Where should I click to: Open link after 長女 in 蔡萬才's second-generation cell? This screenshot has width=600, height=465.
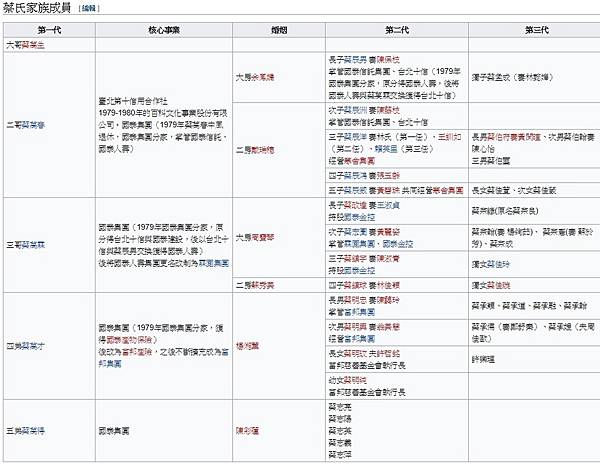[x=355, y=354]
